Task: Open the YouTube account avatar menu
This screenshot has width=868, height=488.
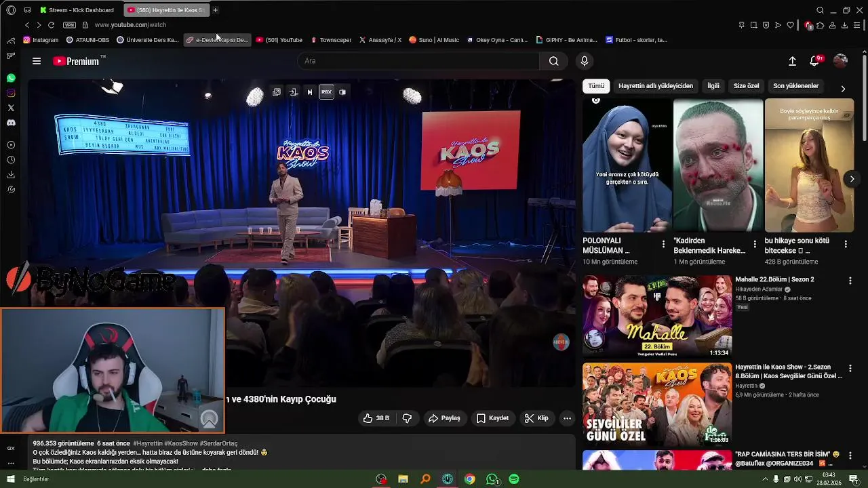Action: point(840,61)
